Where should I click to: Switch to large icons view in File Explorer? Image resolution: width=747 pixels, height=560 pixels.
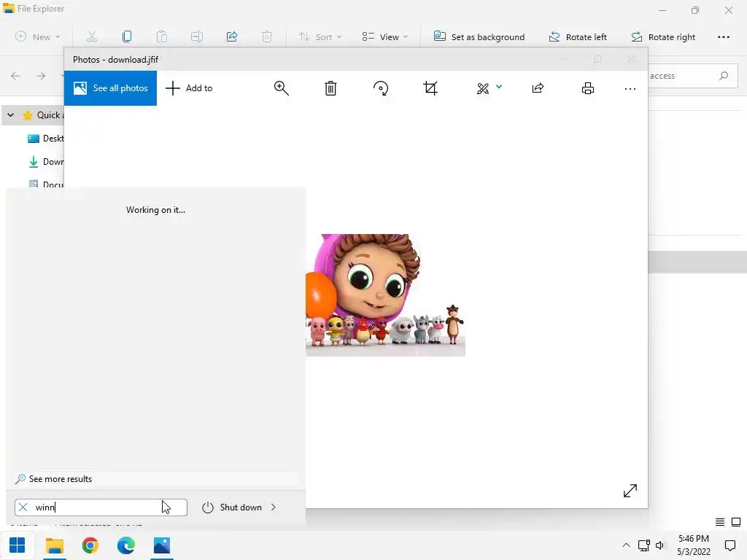(x=736, y=522)
